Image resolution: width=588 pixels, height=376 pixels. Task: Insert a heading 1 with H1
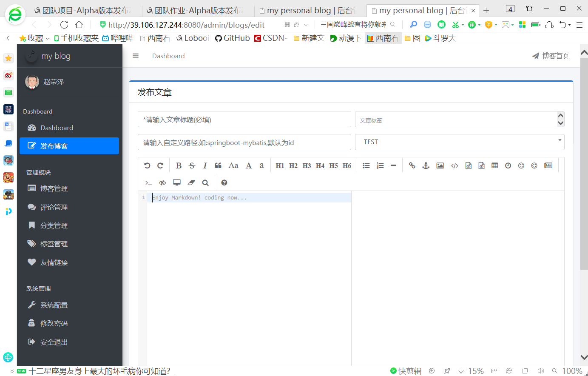[280, 165]
